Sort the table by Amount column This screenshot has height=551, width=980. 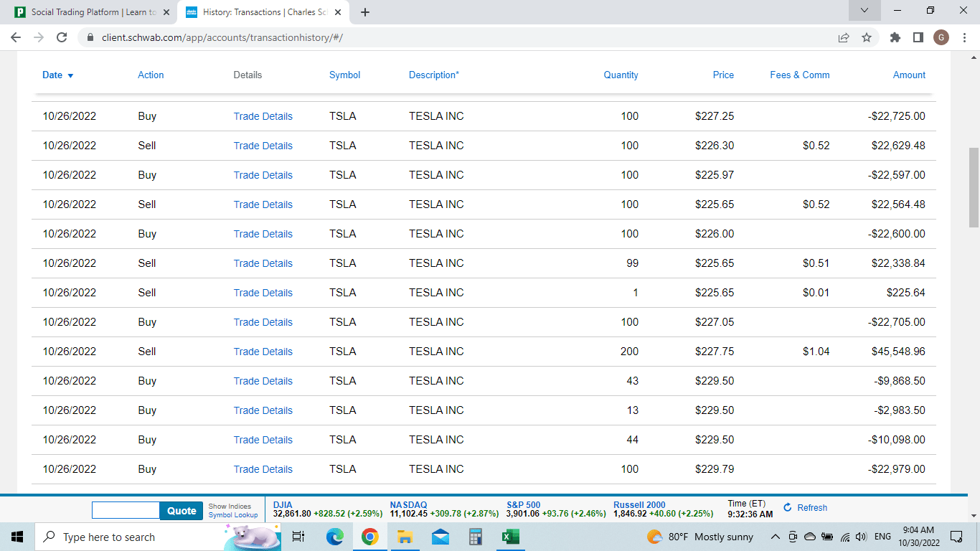[x=908, y=75]
